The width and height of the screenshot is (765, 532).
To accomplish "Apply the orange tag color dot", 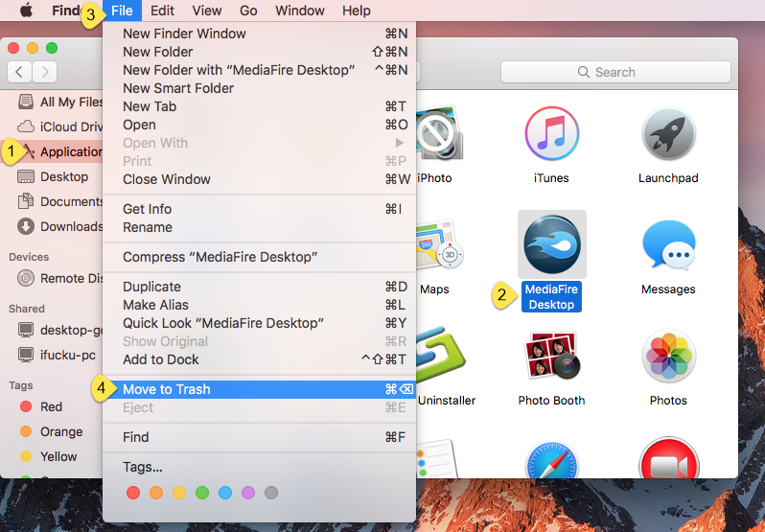I will point(156,493).
